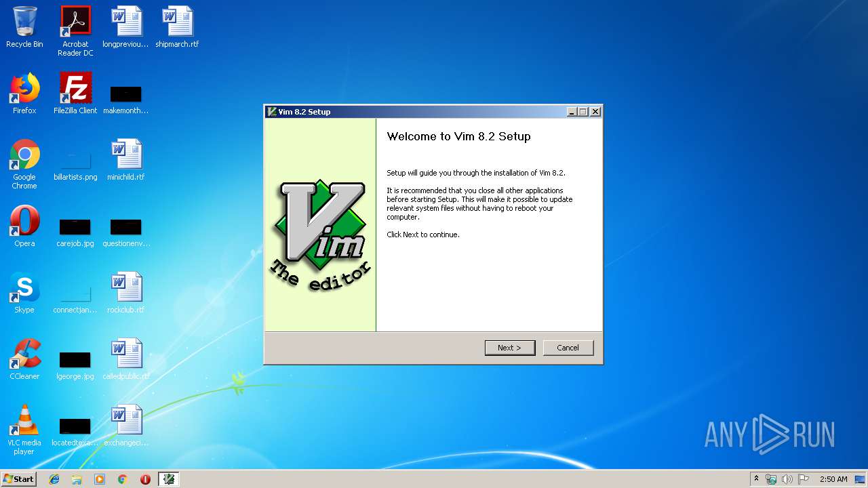Image resolution: width=868 pixels, height=488 pixels.
Task: Select the carejob.jpg file icon
Action: pyautogui.click(x=75, y=232)
